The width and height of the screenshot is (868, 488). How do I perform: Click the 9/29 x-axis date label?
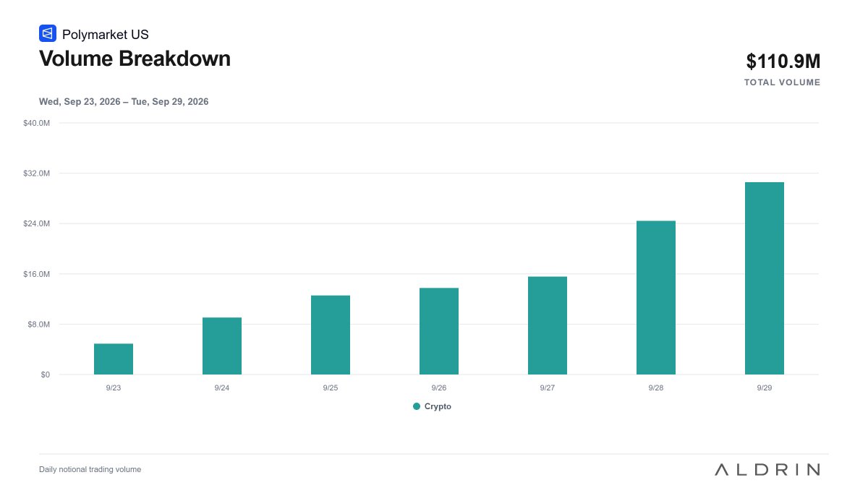point(765,388)
